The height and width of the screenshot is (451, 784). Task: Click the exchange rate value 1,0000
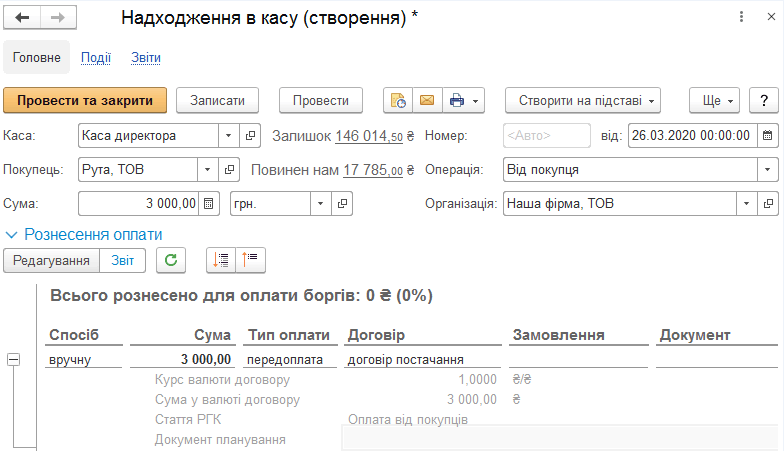click(x=478, y=380)
